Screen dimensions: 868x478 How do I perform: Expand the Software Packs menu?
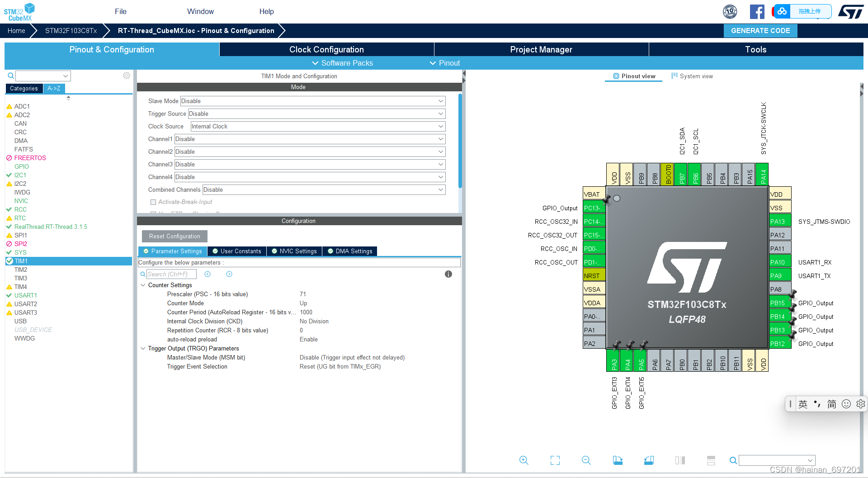pyautogui.click(x=342, y=63)
